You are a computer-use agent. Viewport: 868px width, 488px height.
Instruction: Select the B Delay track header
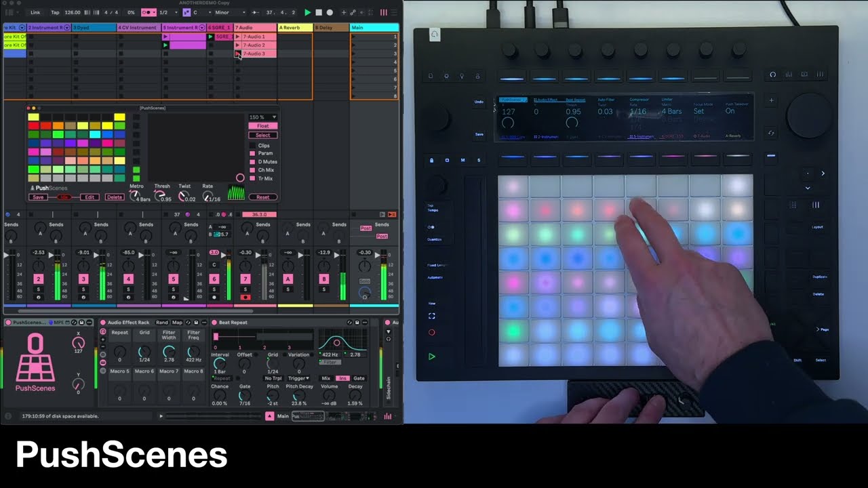click(331, 28)
